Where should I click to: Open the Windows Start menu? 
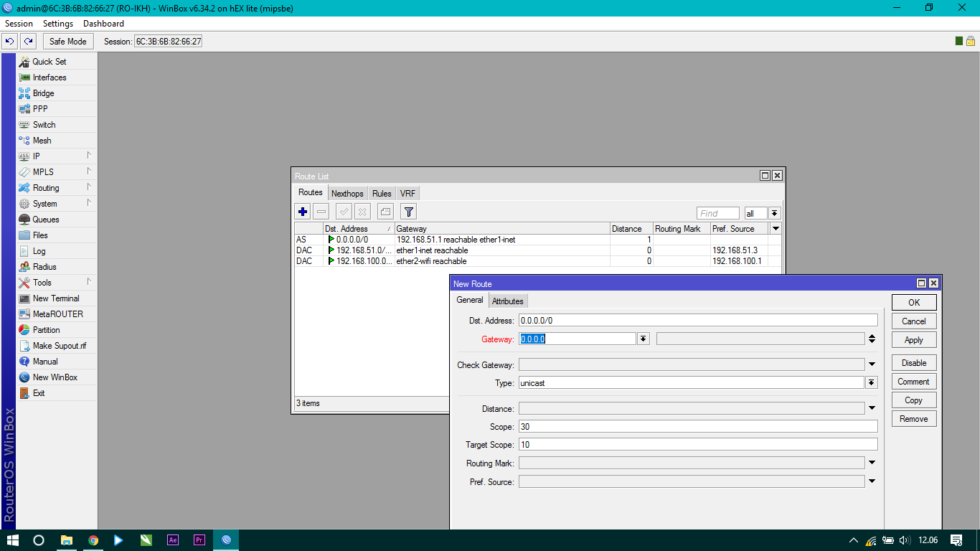(12, 540)
